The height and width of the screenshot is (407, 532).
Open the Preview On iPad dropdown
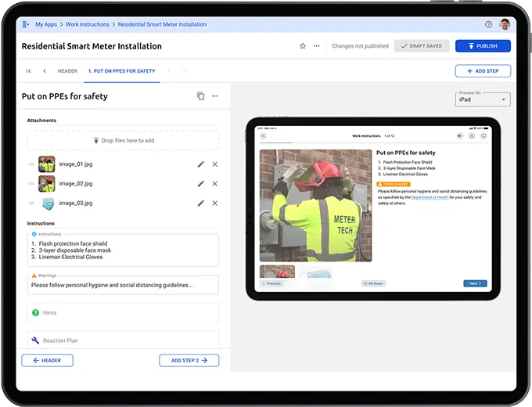(x=483, y=99)
